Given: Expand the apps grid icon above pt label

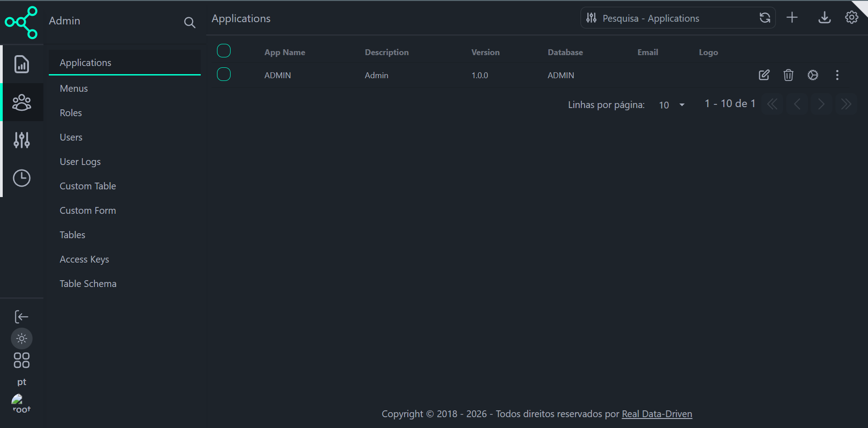Looking at the screenshot, I should [21, 360].
